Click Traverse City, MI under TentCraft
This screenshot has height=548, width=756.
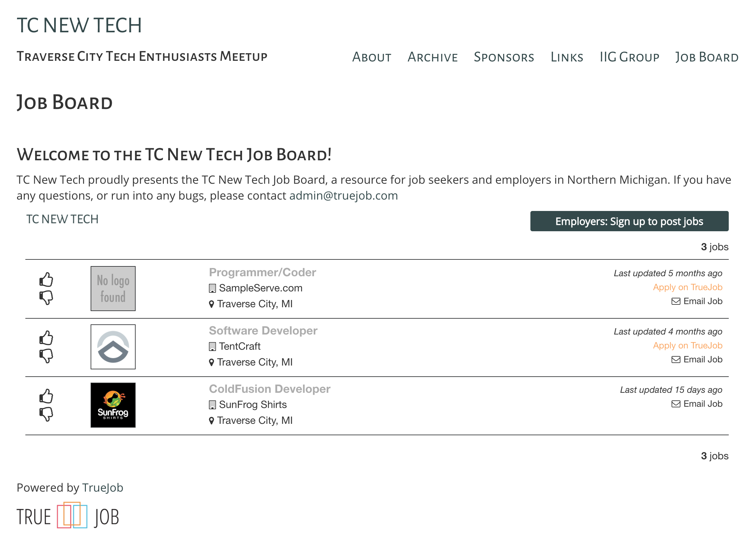click(255, 363)
